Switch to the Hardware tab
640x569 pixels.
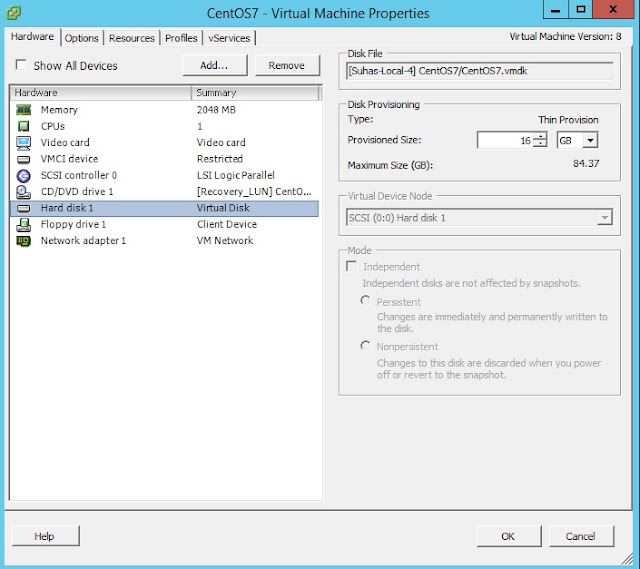pos(32,37)
